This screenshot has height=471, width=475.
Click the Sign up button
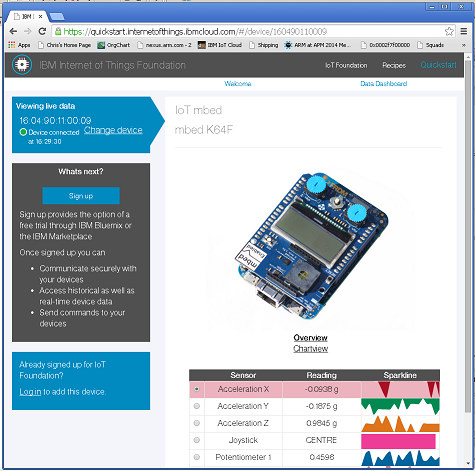(x=81, y=196)
